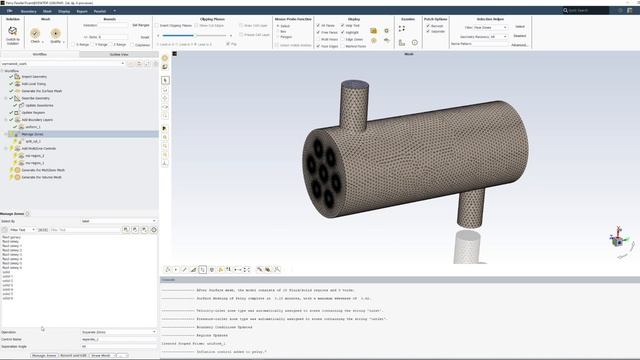Select the Box mouse probe radio button
The width and height of the screenshot is (640, 360).
point(278,31)
